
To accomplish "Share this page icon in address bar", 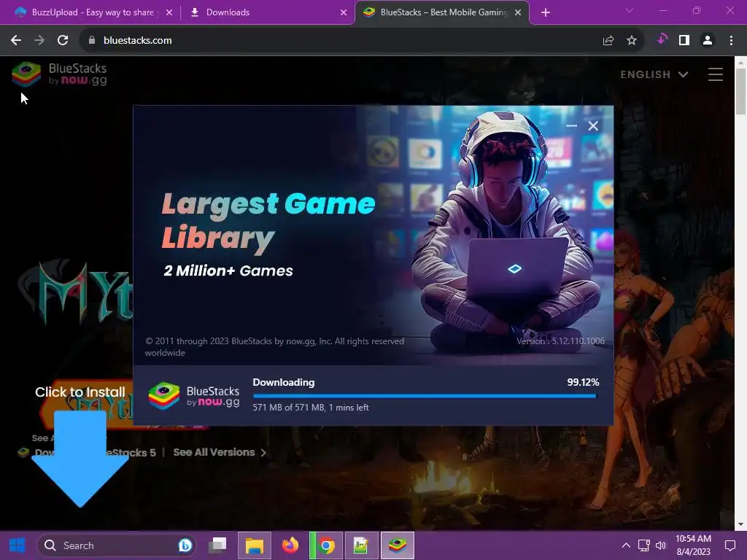I will click(608, 41).
